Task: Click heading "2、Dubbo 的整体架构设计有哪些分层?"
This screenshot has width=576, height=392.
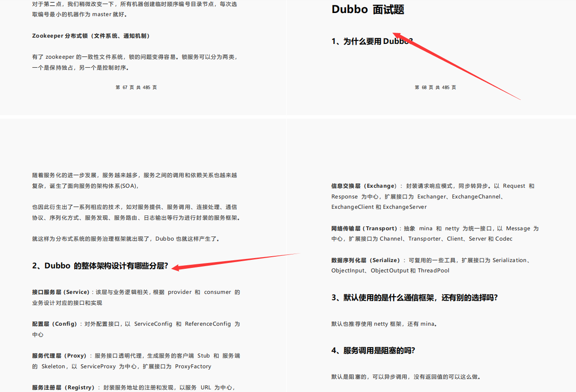Action: 100,266
